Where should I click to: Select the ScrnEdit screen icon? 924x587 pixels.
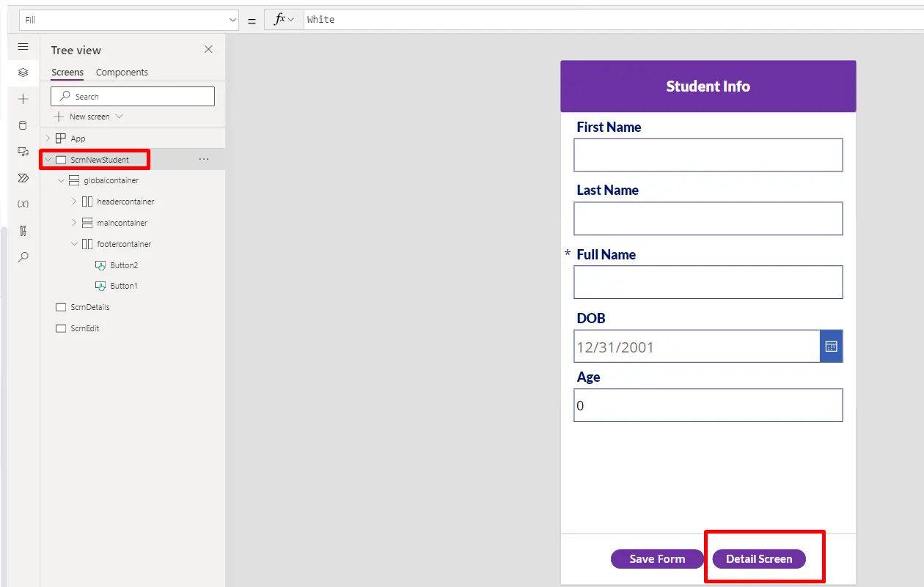pos(61,328)
